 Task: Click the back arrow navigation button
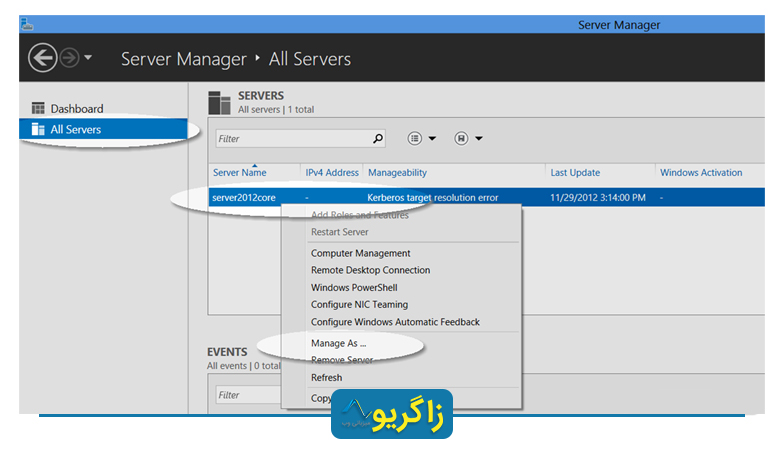[x=42, y=58]
